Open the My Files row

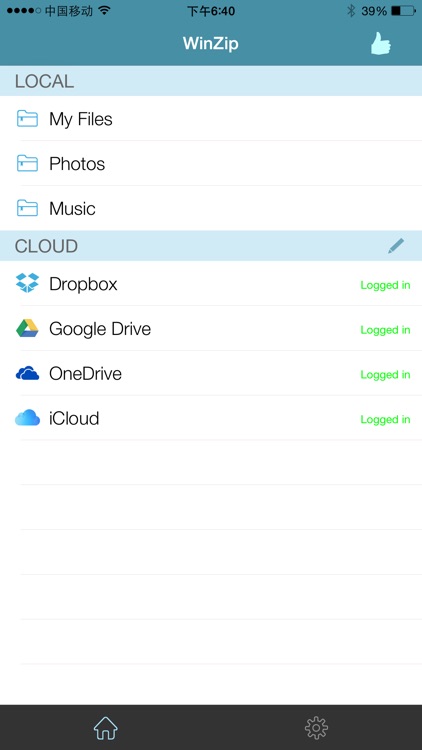click(x=211, y=119)
